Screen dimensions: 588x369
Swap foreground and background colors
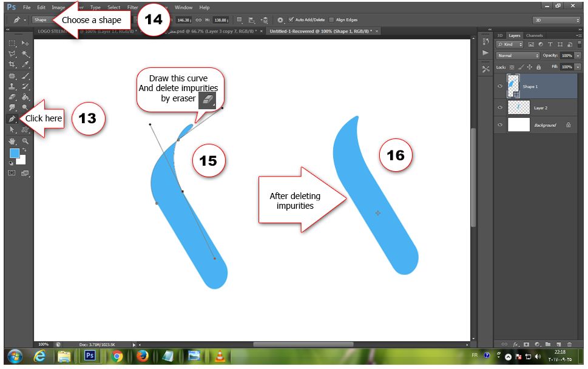click(x=24, y=150)
